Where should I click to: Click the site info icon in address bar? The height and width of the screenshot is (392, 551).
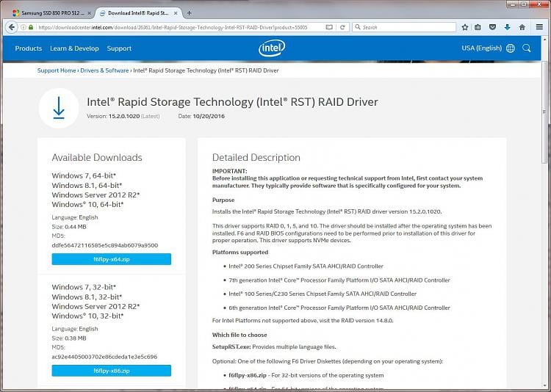24,27
